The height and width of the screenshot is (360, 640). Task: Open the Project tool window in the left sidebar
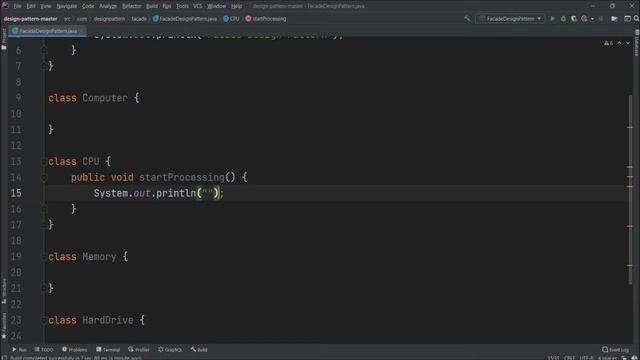tap(4, 40)
